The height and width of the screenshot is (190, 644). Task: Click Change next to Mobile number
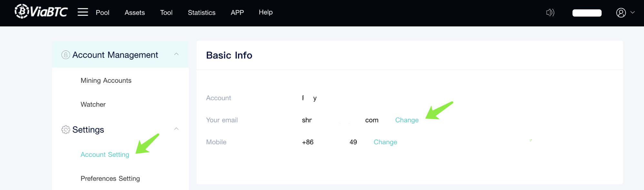pyautogui.click(x=385, y=142)
